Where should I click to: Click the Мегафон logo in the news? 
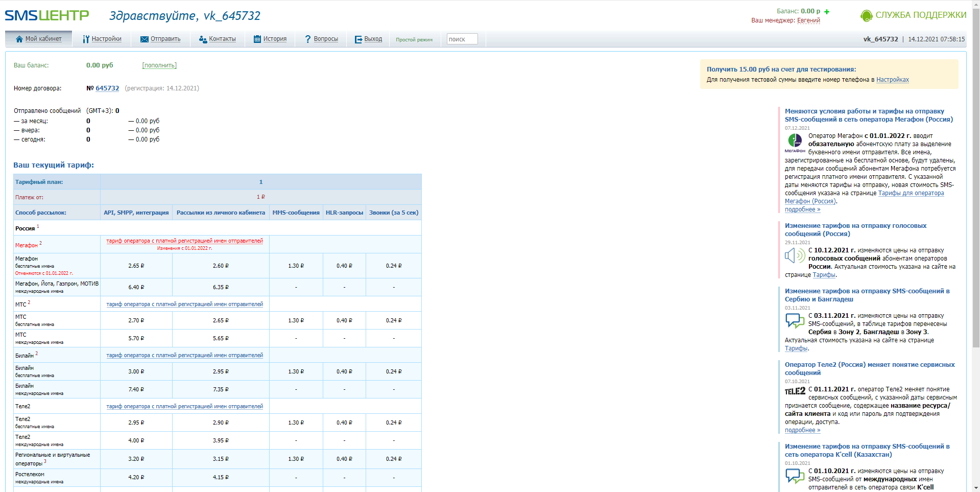pos(795,143)
